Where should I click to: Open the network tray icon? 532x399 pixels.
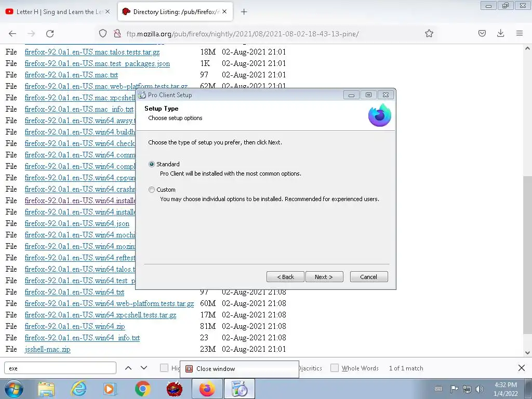pyautogui.click(x=467, y=389)
